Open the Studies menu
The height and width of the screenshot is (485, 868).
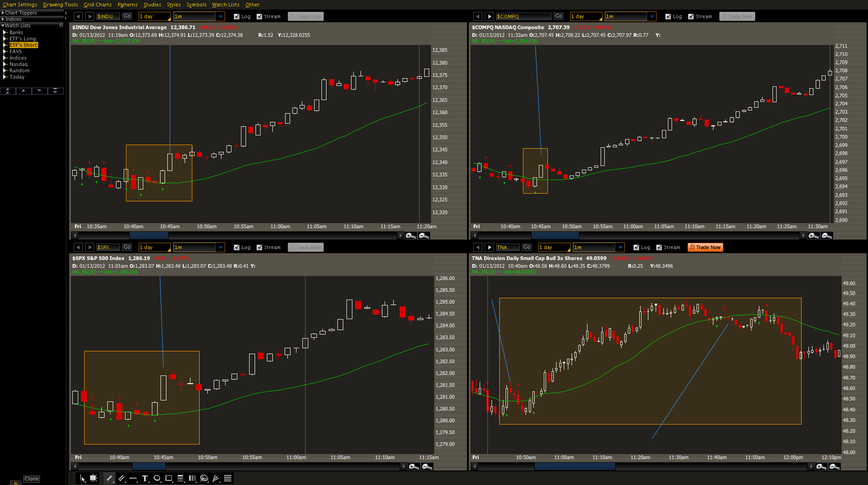click(x=152, y=5)
